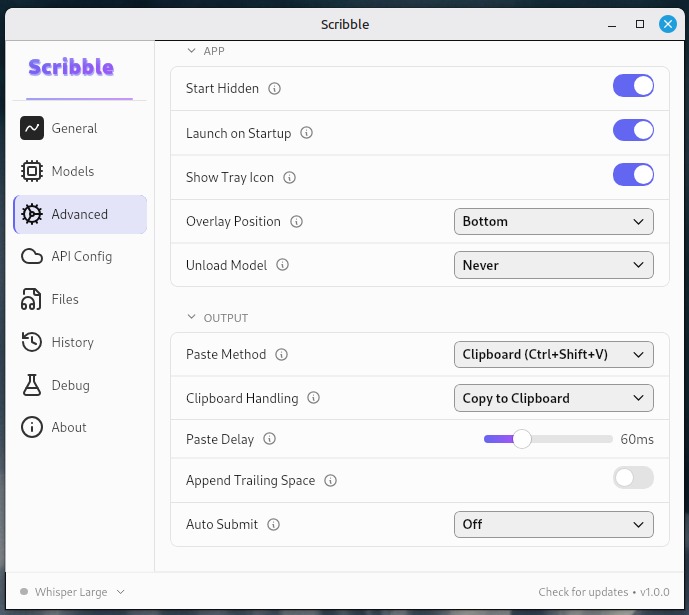Viewport: 689px width, 615px height.
Task: Switch to the History tab label
Action: pyautogui.click(x=73, y=342)
